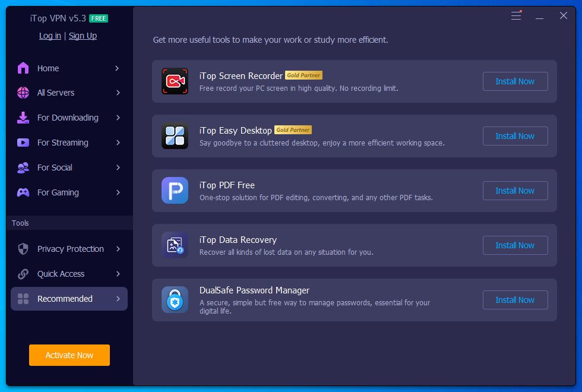Image resolution: width=582 pixels, height=392 pixels.
Task: Click the For Downloading download icon
Action: click(x=23, y=118)
